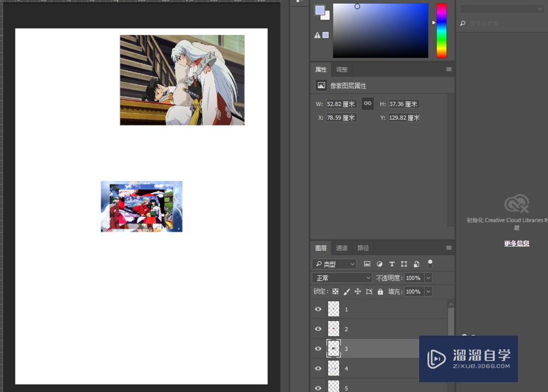Open the 类型 layer filter dropdown
548x392 pixels.
[334, 264]
